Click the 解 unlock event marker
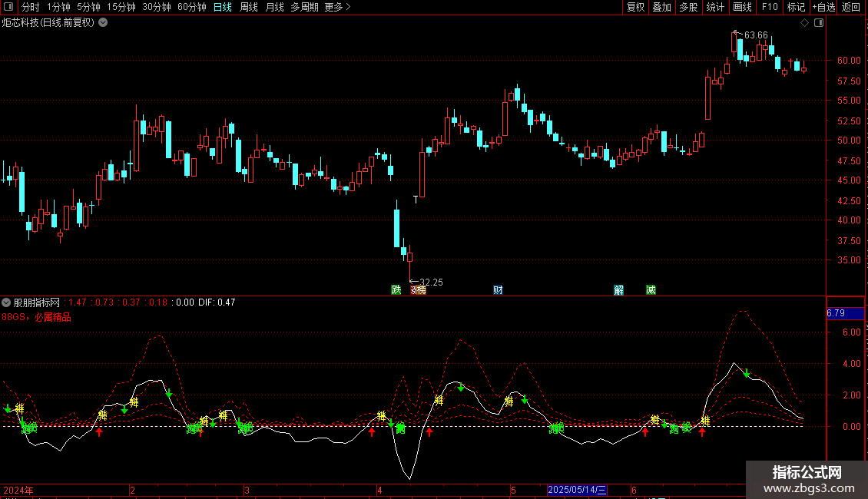 pos(618,290)
